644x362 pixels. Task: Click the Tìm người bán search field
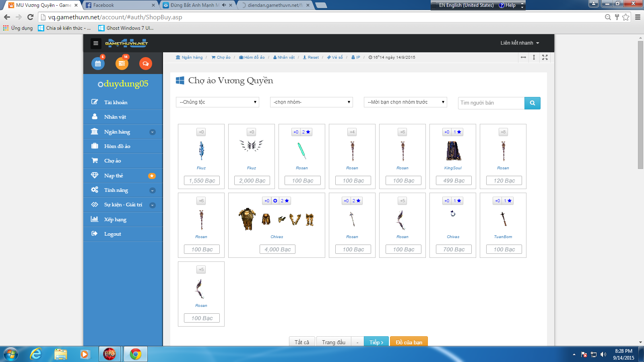click(491, 103)
